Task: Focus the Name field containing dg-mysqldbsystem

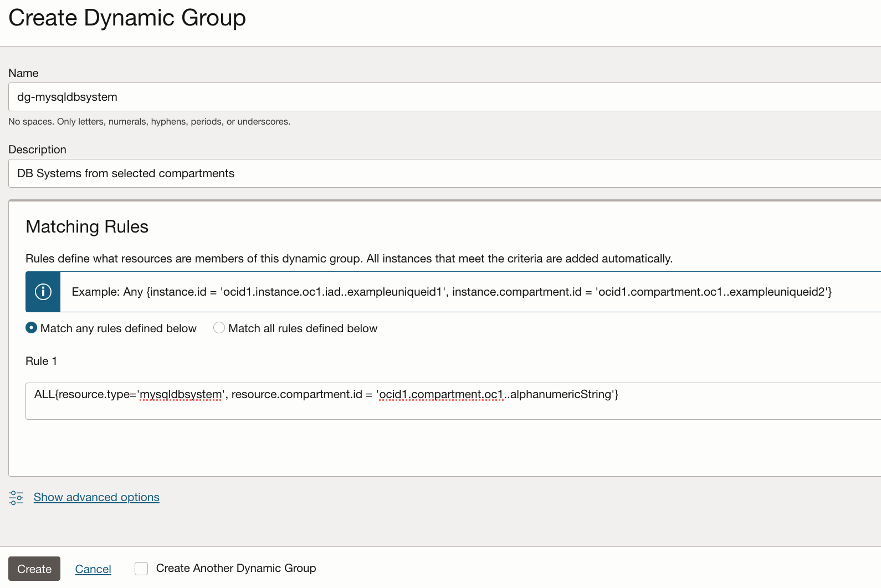Action: click(443, 97)
